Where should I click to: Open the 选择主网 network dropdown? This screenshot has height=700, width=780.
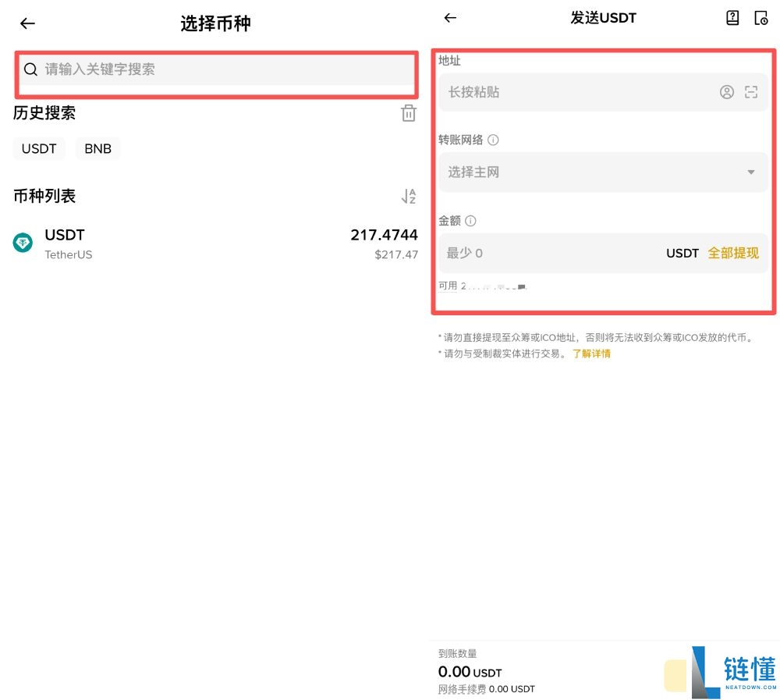pyautogui.click(x=603, y=172)
